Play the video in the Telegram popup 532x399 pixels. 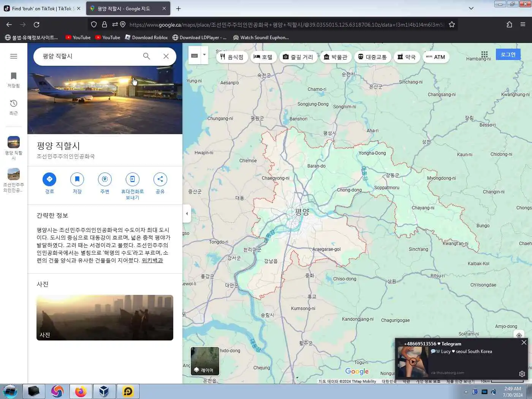[413, 361]
